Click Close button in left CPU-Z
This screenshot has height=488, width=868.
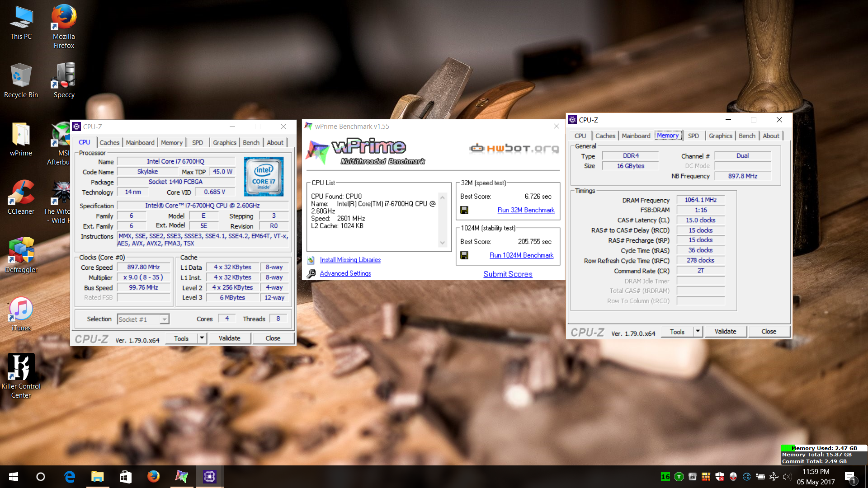[x=273, y=338]
